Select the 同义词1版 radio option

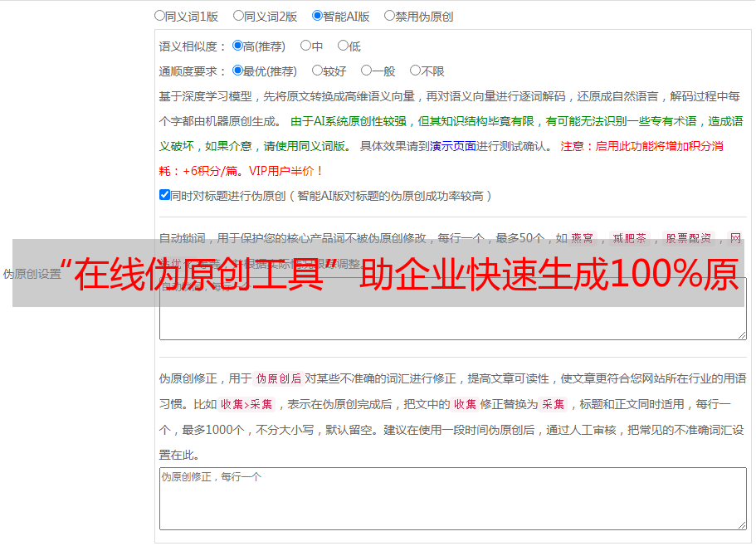(159, 16)
